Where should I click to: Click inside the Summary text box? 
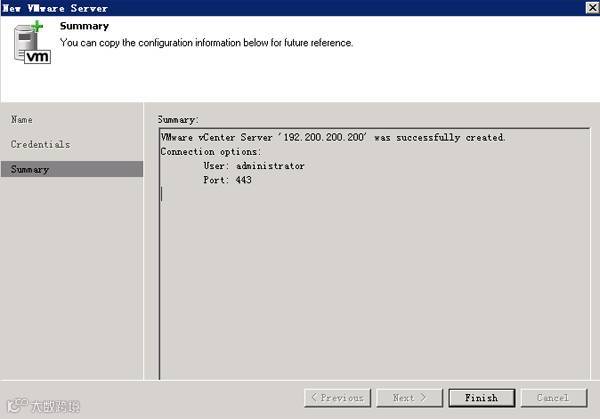(375, 254)
